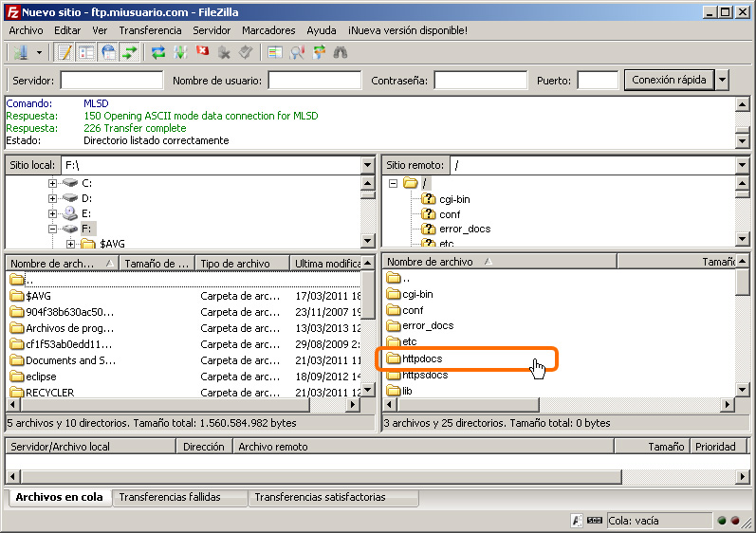The width and height of the screenshot is (756, 533).
Task: Open the Sitio remoto path dropdown
Action: (x=742, y=165)
